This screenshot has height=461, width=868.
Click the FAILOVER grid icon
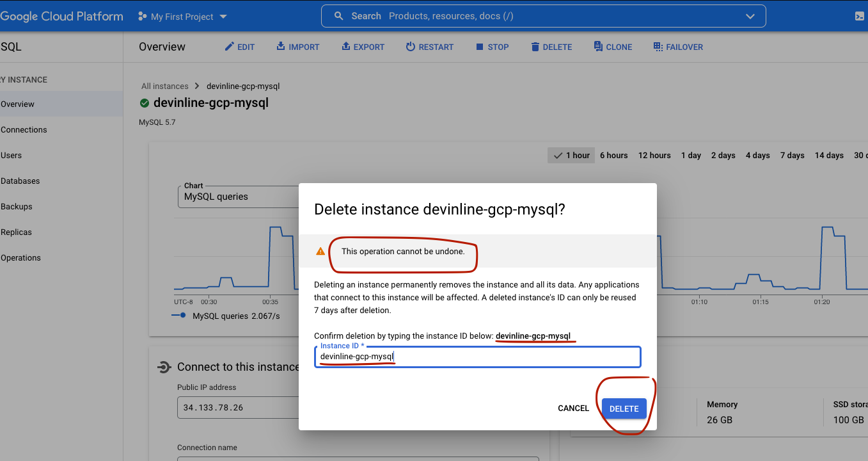[x=658, y=47]
